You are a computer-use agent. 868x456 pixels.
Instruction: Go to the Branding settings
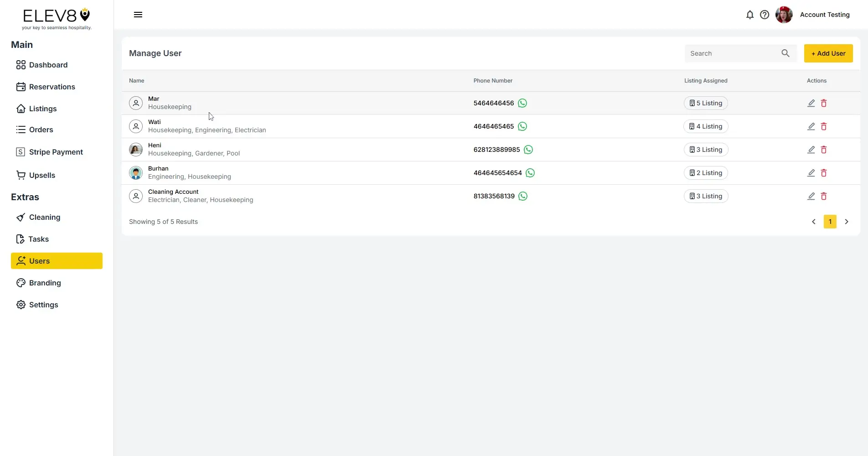[45, 283]
